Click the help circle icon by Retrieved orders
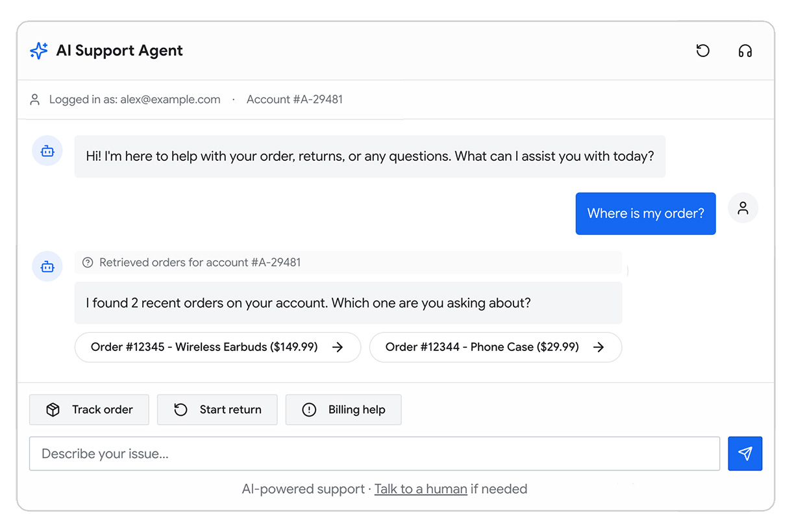The height and width of the screenshot is (532, 792). click(x=88, y=263)
